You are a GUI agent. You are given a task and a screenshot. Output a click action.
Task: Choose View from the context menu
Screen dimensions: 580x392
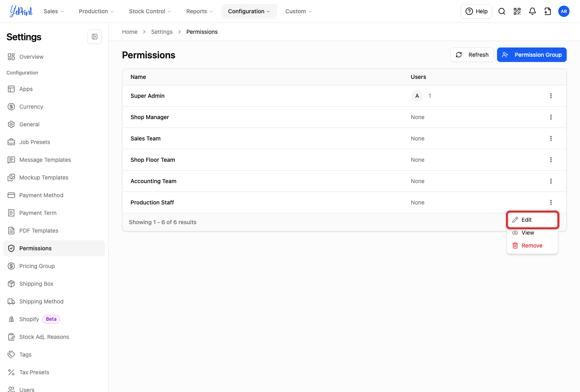point(532,233)
